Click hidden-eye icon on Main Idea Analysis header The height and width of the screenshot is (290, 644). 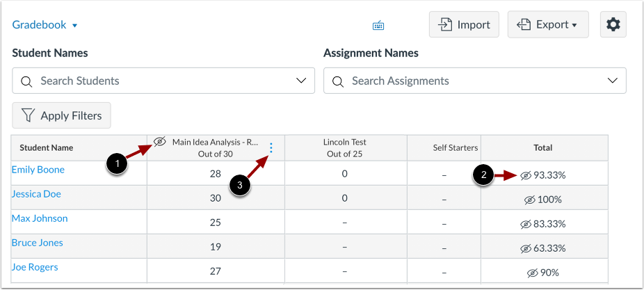(x=160, y=142)
